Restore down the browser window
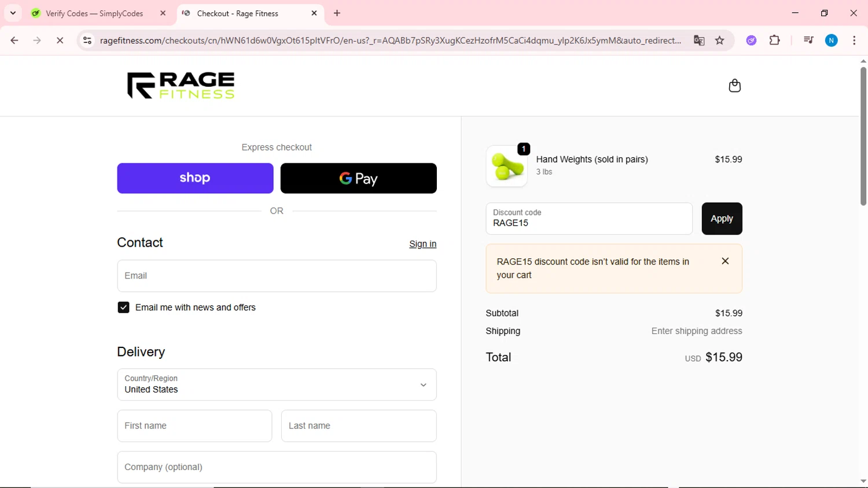 (x=825, y=13)
